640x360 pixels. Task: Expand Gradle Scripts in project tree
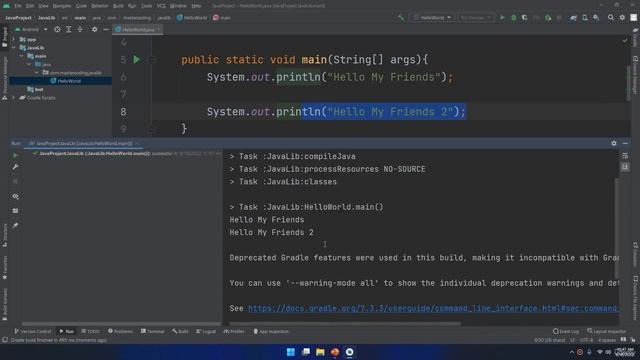click(x=14, y=98)
